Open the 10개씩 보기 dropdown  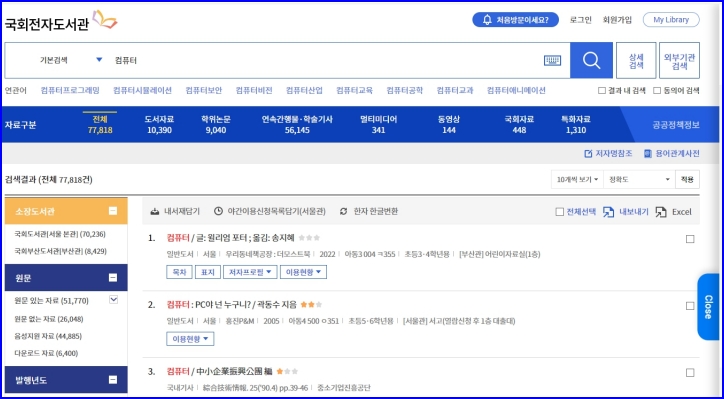[x=577, y=180]
